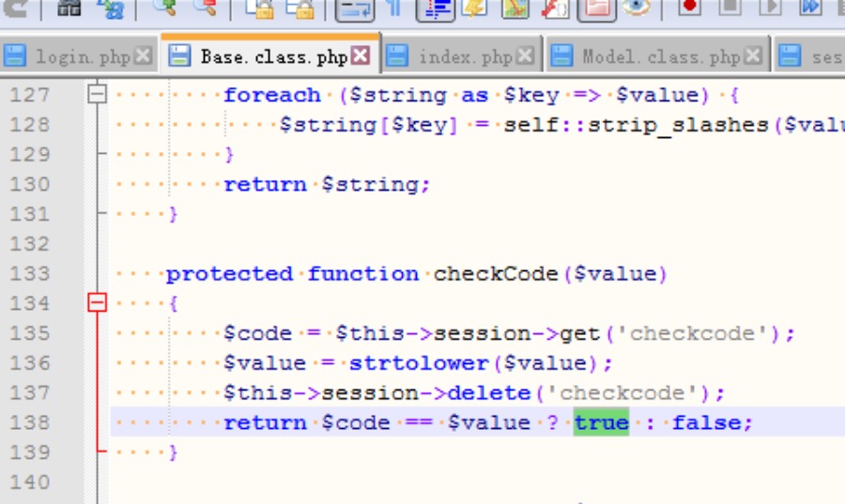Open Find with the binoculars icon
Screen dimensions: 845x504
(x=69, y=8)
